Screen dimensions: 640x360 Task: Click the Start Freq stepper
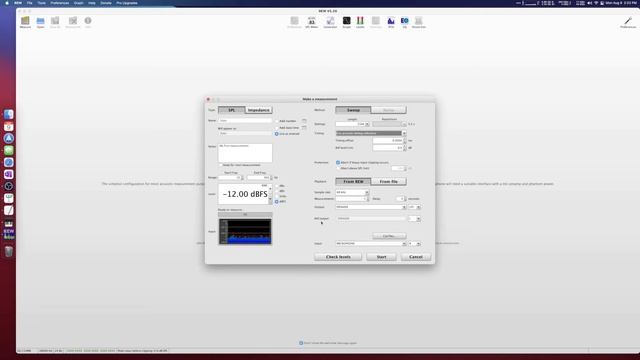pyautogui.click(x=242, y=178)
